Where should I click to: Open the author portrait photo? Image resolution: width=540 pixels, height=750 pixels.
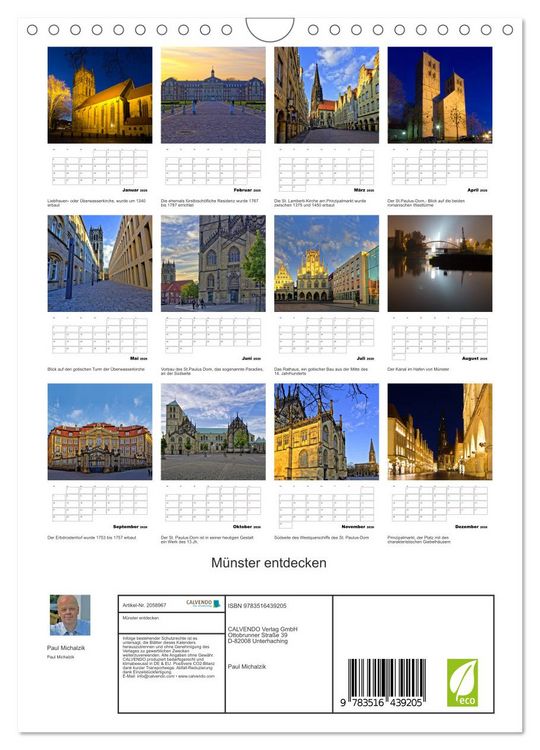coord(70,615)
